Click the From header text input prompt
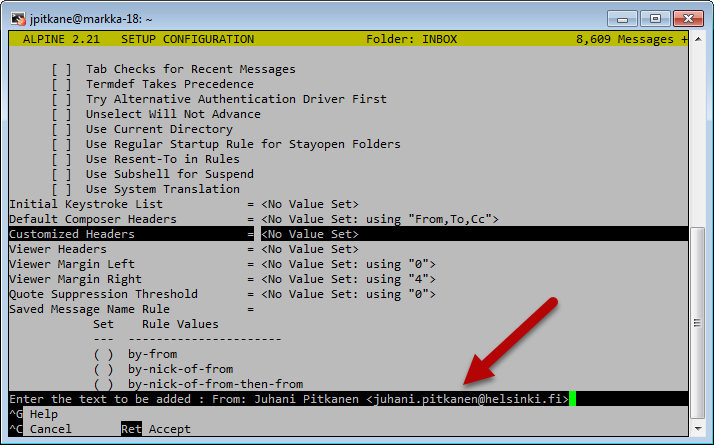 point(348,399)
